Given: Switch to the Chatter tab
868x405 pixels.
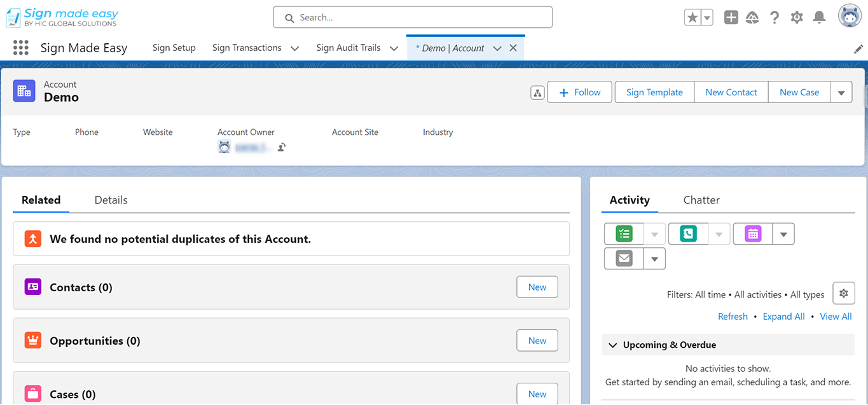Looking at the screenshot, I should (701, 200).
